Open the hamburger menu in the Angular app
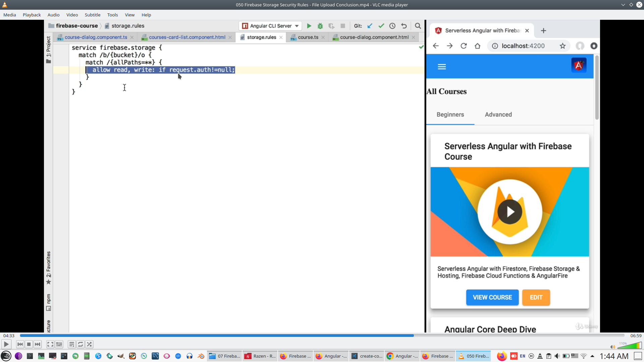 (442, 66)
